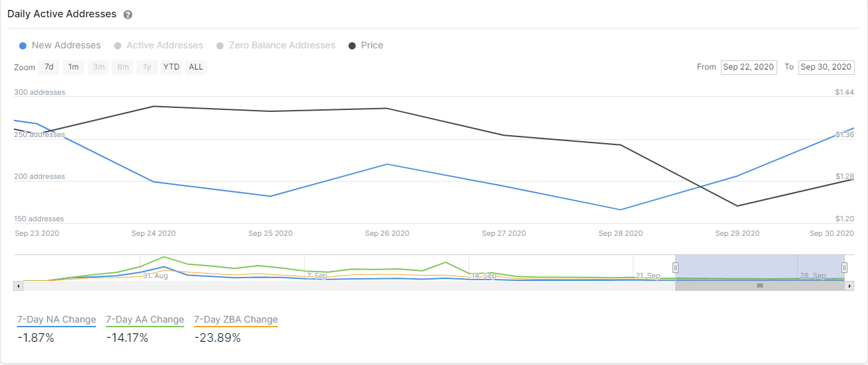
Task: Hide the Price series legend
Action: pyautogui.click(x=372, y=46)
